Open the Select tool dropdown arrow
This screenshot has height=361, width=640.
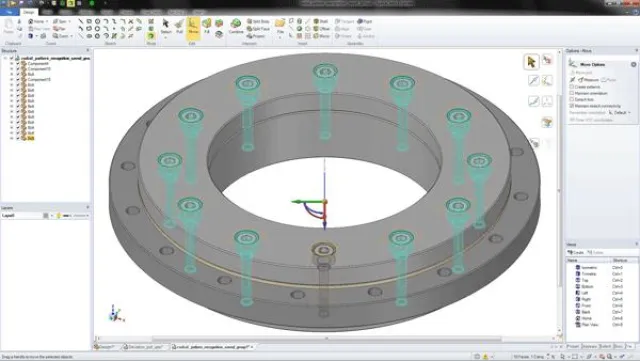(166, 38)
